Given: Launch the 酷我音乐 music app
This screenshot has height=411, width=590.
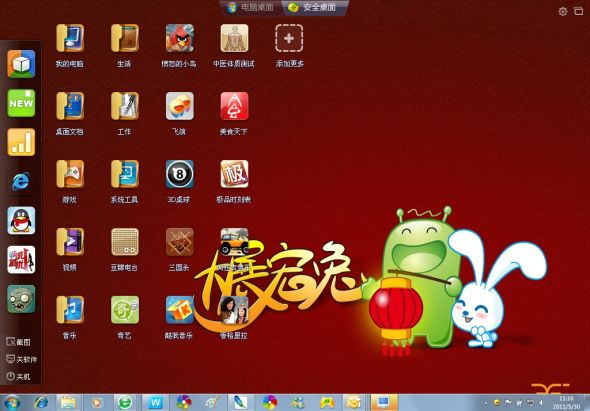Looking at the screenshot, I should pyautogui.click(x=179, y=310).
